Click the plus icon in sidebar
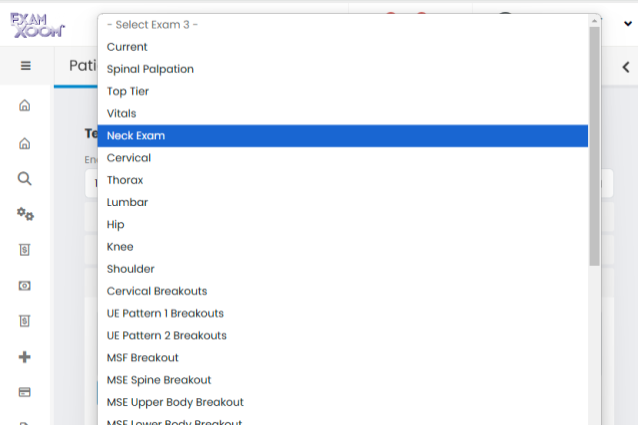 click(x=25, y=357)
